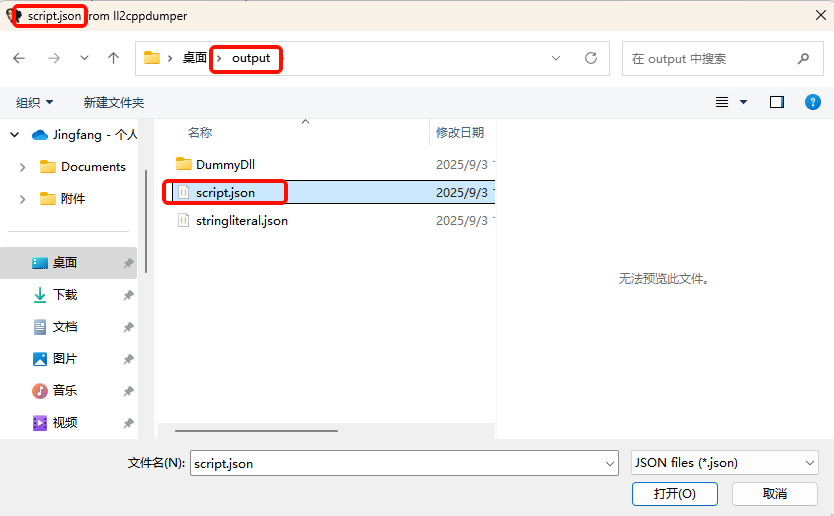Open the JSON files (*.json) type dropdown
834x516 pixels.
tap(724, 463)
